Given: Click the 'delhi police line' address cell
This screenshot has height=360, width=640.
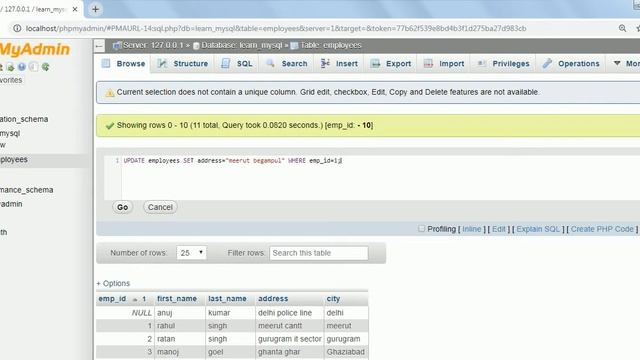Looking at the screenshot, I should (x=285, y=313).
